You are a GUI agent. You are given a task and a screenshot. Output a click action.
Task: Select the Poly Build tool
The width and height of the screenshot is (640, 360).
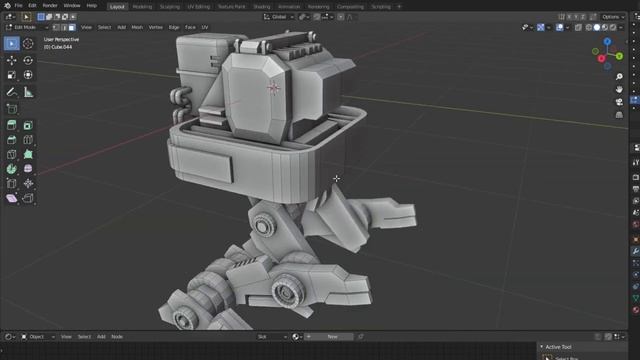[28, 155]
